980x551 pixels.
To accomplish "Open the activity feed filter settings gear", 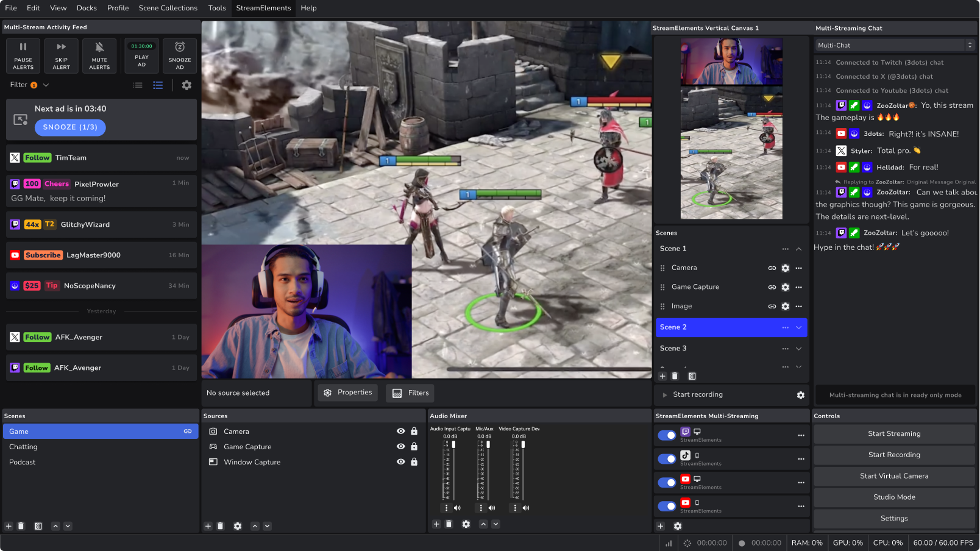I will [186, 85].
